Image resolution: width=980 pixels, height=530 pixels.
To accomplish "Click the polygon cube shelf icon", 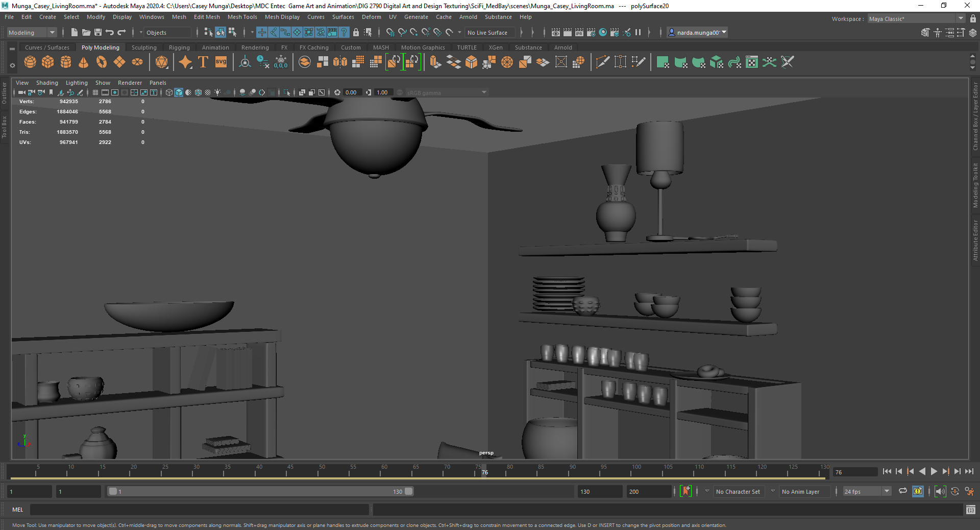I will point(48,62).
